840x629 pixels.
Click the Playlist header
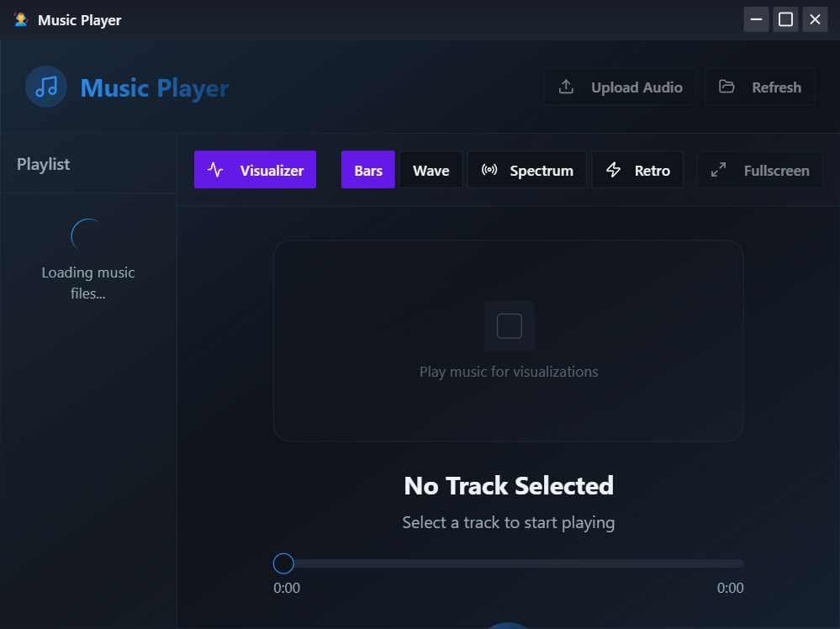click(44, 164)
